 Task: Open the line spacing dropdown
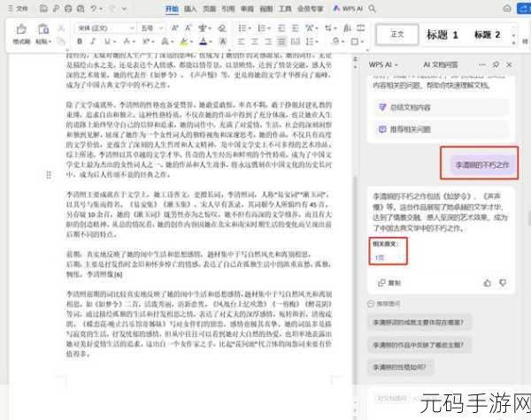(x=317, y=42)
